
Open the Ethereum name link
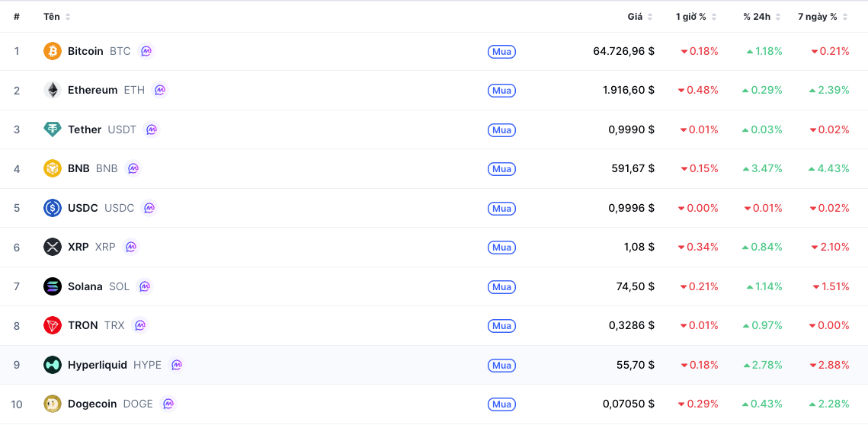(x=92, y=90)
